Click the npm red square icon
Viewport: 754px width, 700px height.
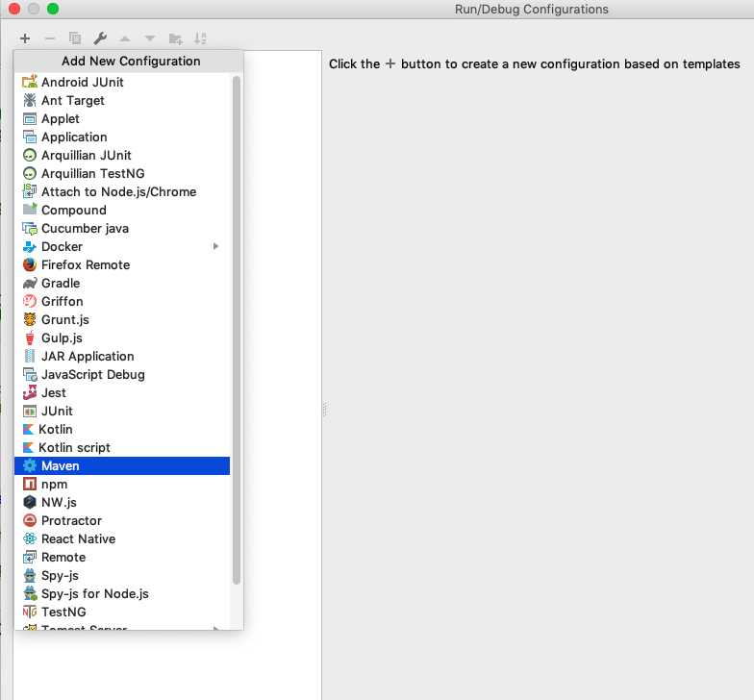[x=30, y=484]
